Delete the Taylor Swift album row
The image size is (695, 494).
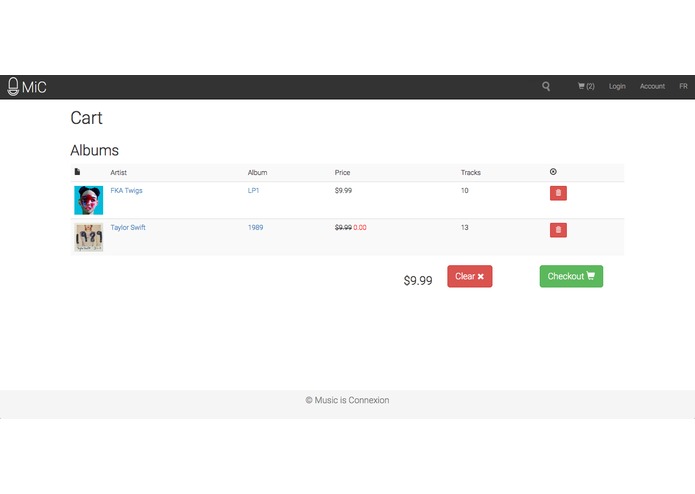tap(558, 230)
